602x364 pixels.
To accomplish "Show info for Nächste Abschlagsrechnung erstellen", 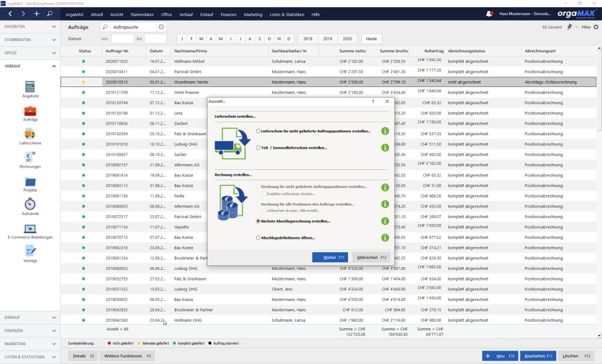I will click(385, 221).
